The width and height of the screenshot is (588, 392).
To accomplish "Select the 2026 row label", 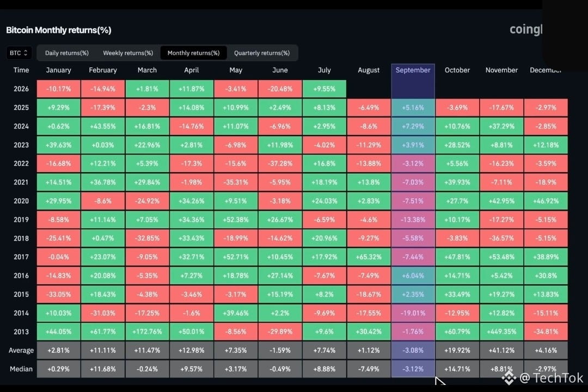I will click(21, 89).
